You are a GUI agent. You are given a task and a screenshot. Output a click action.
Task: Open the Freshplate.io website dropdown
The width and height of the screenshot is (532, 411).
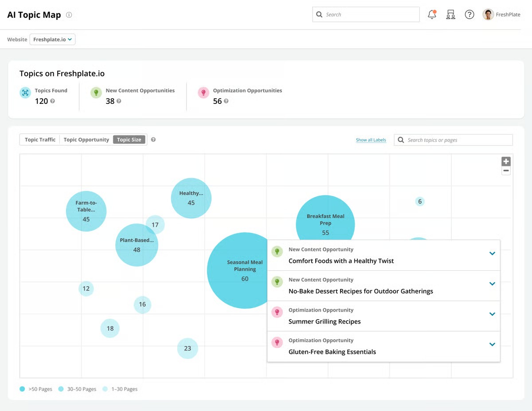tap(52, 39)
